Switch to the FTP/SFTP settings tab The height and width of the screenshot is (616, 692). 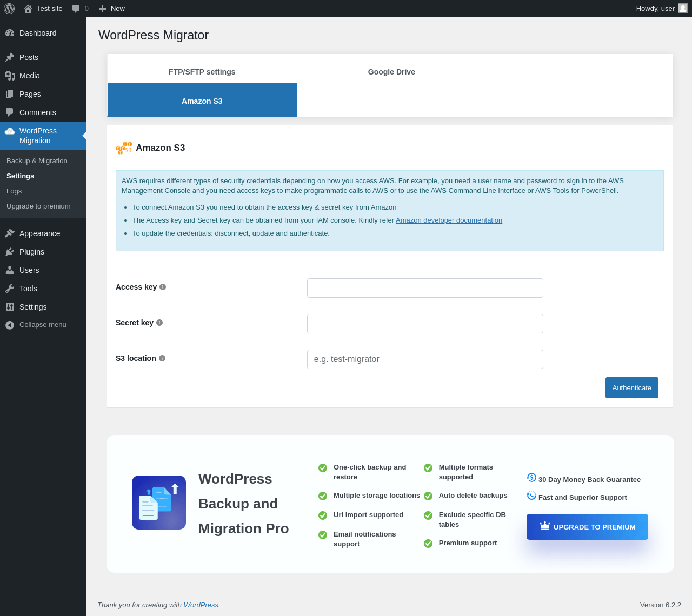pos(202,72)
